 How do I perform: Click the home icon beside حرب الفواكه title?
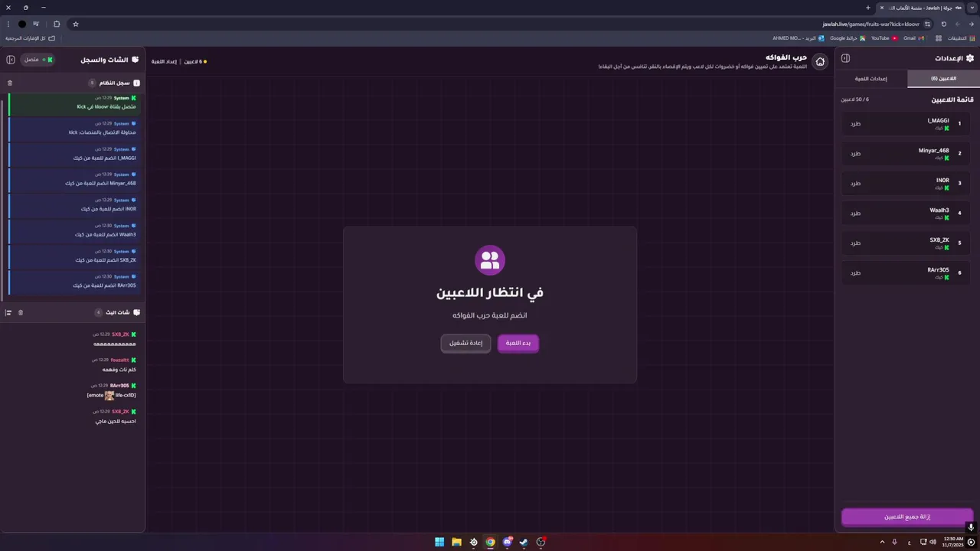tap(820, 62)
